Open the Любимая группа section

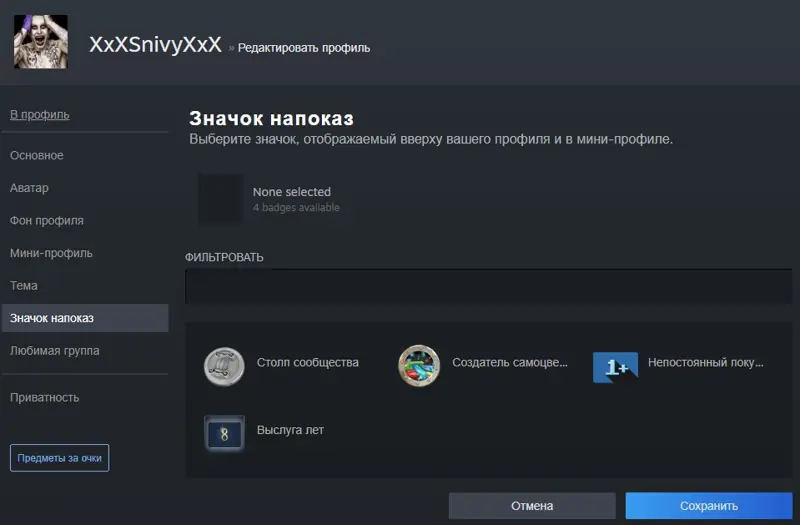(x=55, y=351)
